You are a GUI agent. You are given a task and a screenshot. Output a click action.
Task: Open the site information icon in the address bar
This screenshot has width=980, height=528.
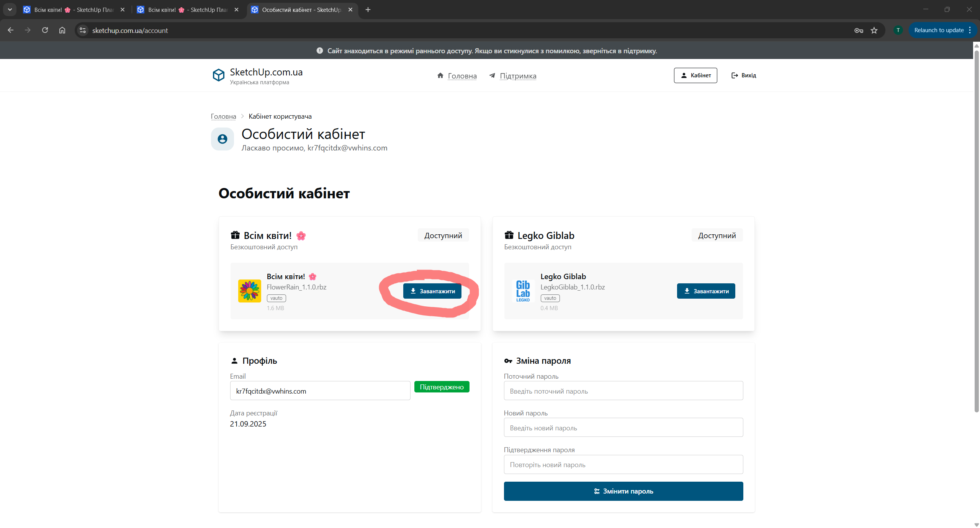[83, 30]
